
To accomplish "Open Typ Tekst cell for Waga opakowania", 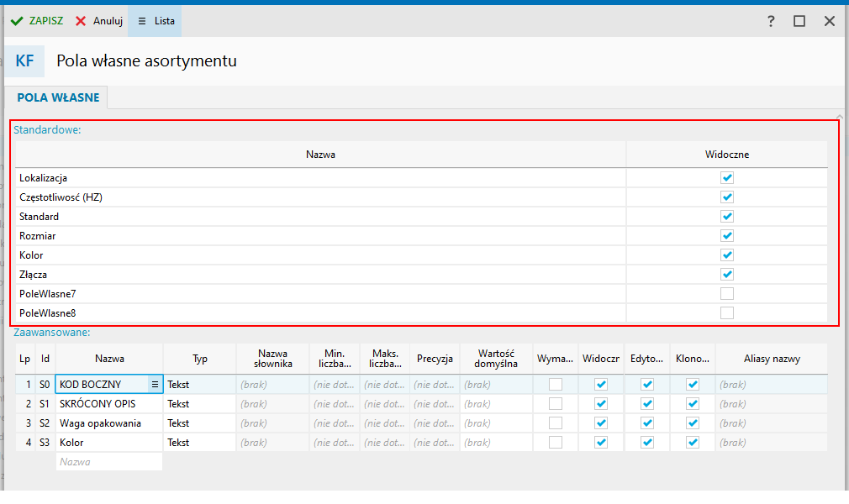I will point(199,423).
